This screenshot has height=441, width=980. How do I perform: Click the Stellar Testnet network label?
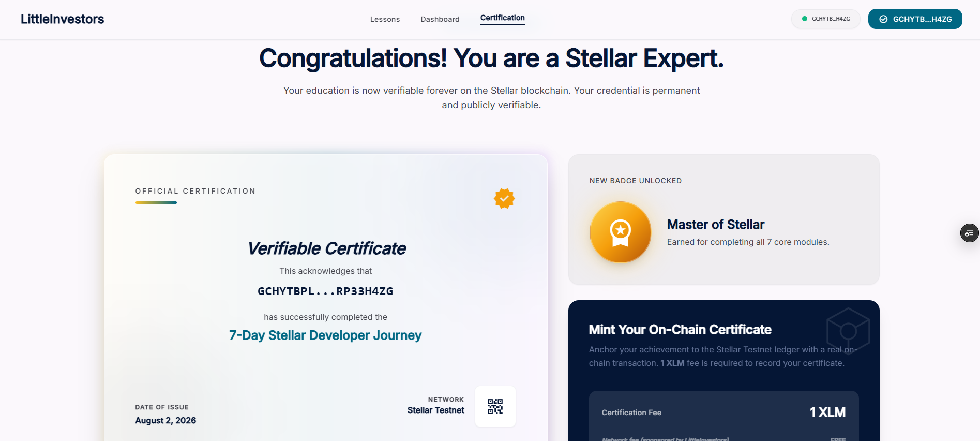[436, 410]
